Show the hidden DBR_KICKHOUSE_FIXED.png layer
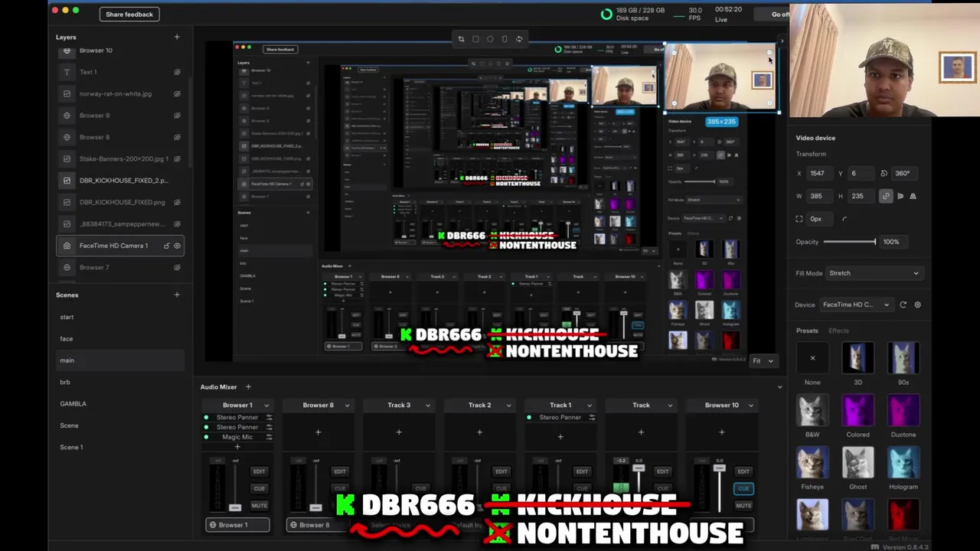Screen dimensions: 980x551 (177, 202)
